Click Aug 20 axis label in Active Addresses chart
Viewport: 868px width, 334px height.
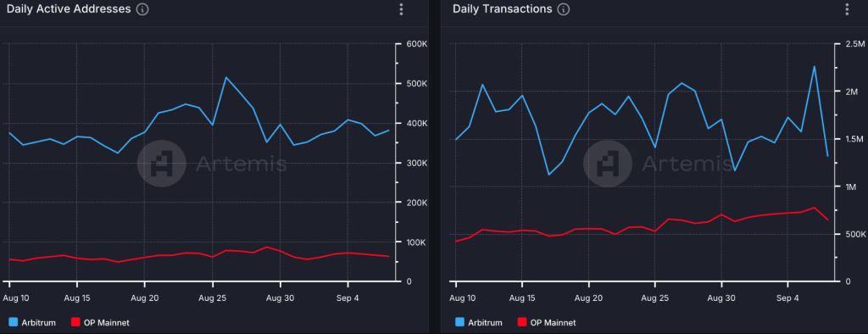(x=144, y=298)
